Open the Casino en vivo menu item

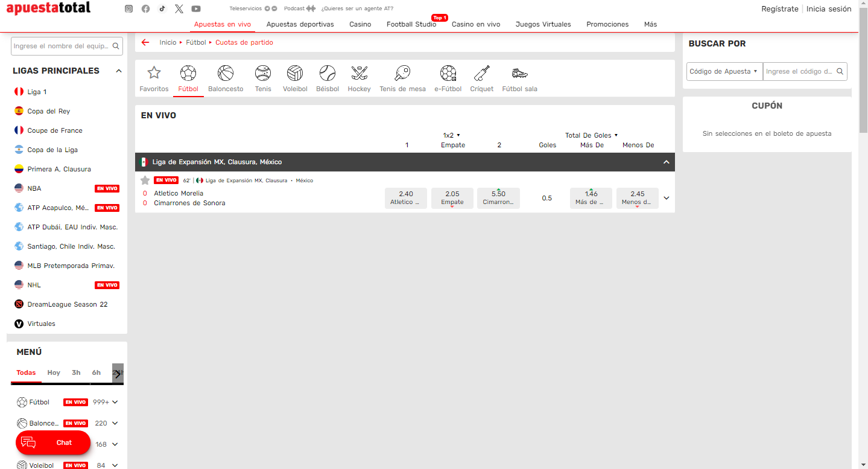pos(476,24)
